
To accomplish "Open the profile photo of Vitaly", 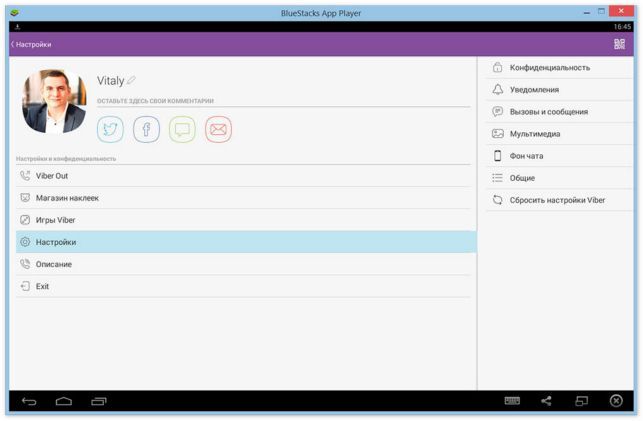I will (x=55, y=101).
